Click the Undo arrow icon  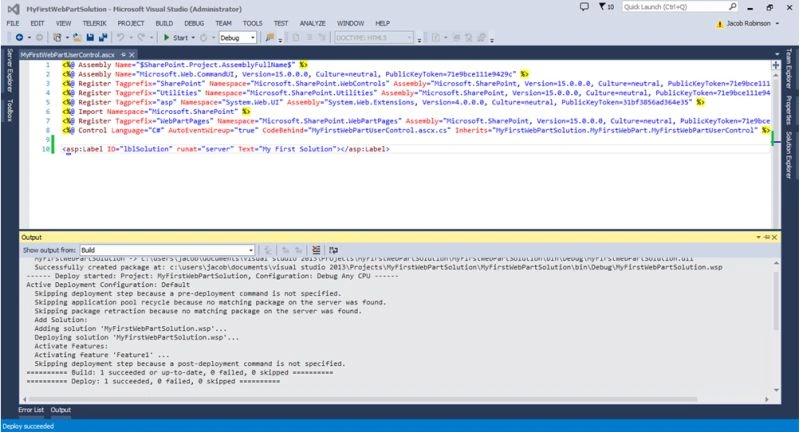(120, 37)
